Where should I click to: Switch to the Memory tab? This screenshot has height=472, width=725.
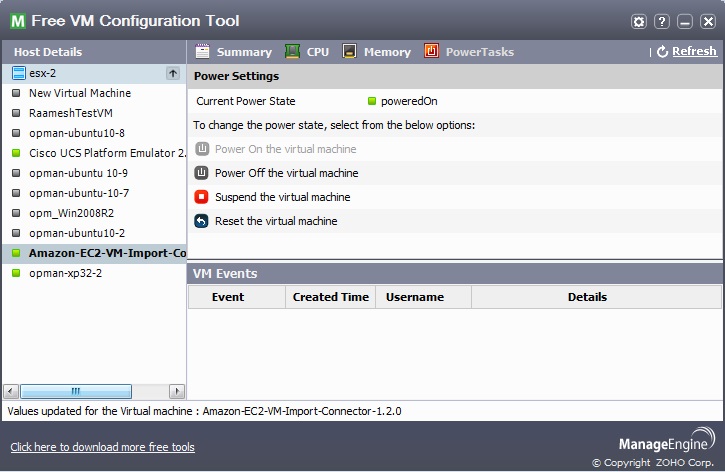387,52
